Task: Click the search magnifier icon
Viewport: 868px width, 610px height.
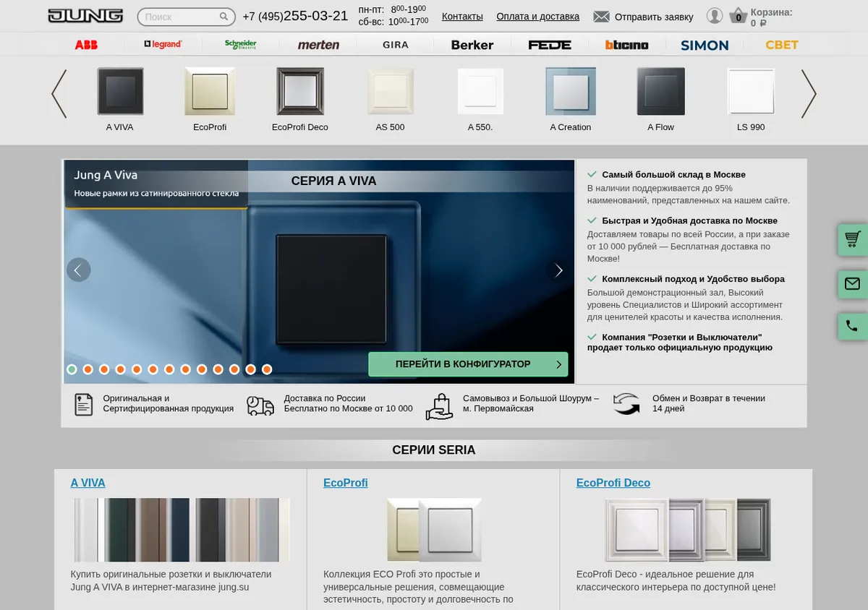Action: [224, 17]
